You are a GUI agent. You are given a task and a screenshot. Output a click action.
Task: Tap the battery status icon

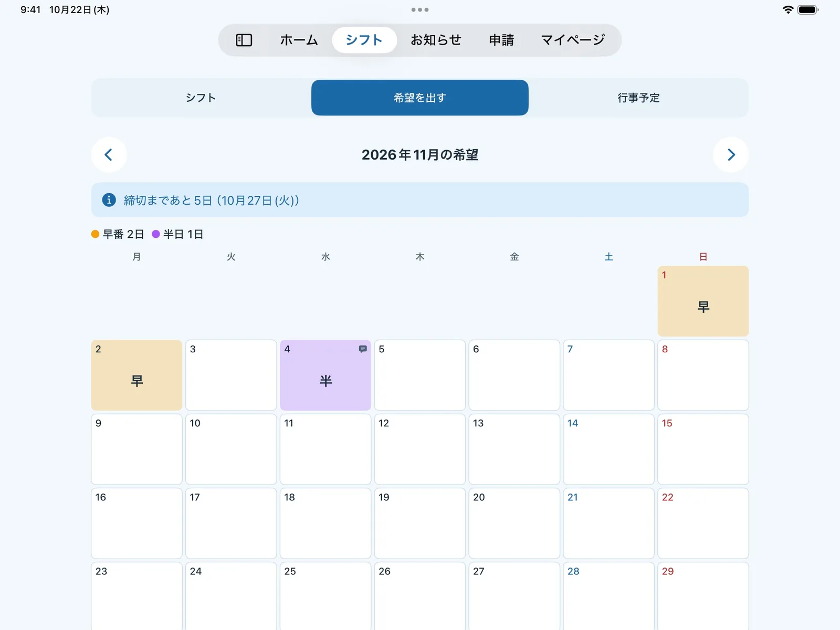click(808, 9)
